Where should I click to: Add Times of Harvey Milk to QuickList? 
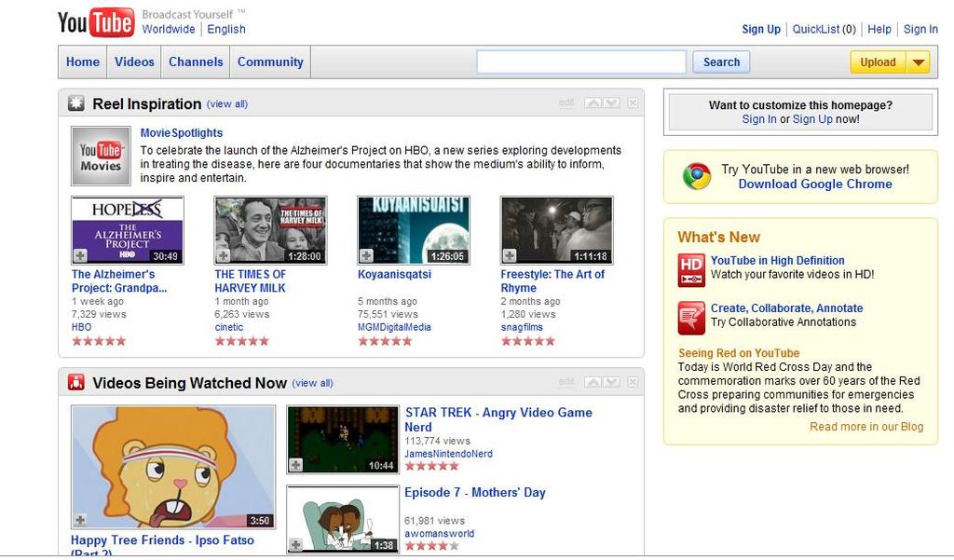point(224,255)
